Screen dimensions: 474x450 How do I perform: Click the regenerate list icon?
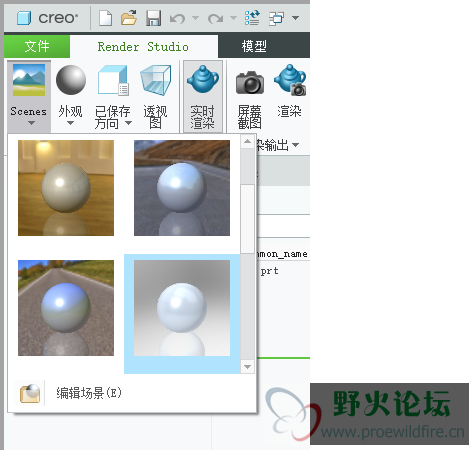pyautogui.click(x=252, y=18)
